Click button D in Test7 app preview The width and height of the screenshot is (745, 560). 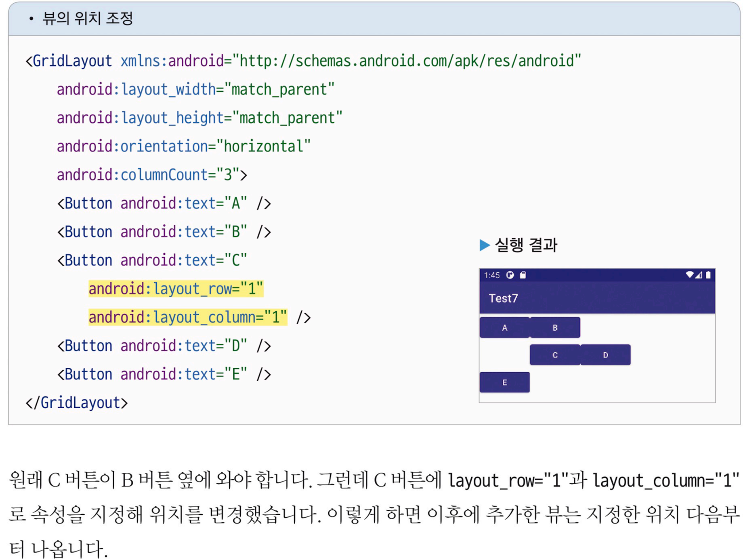(x=605, y=355)
